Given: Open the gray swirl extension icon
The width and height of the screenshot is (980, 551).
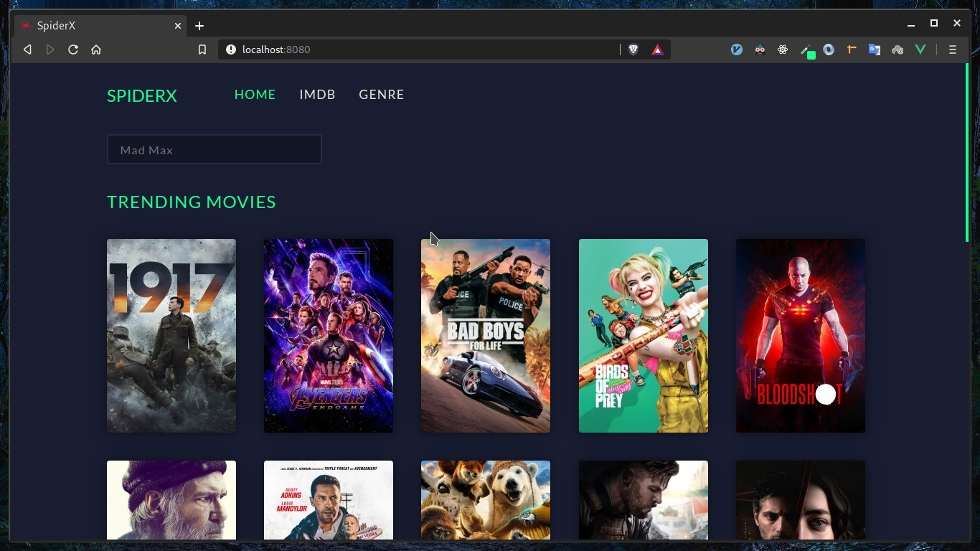Looking at the screenshot, I should pos(897,50).
